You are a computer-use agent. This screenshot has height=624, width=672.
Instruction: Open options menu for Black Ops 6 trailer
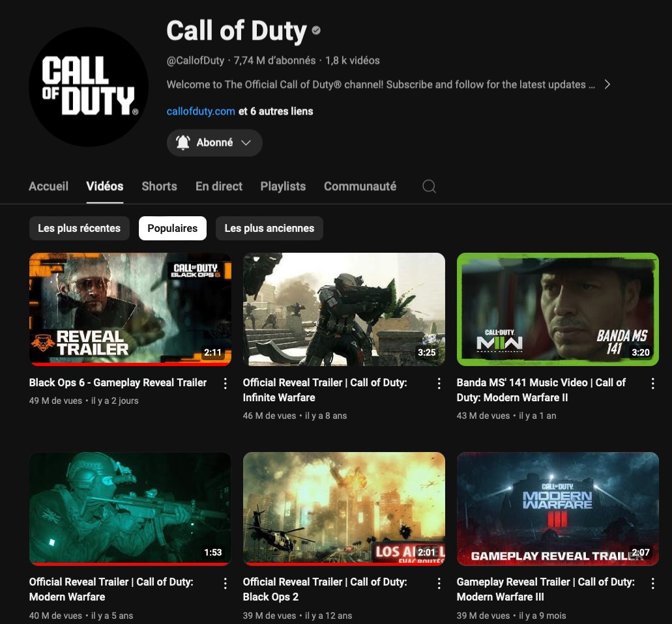pyautogui.click(x=225, y=384)
